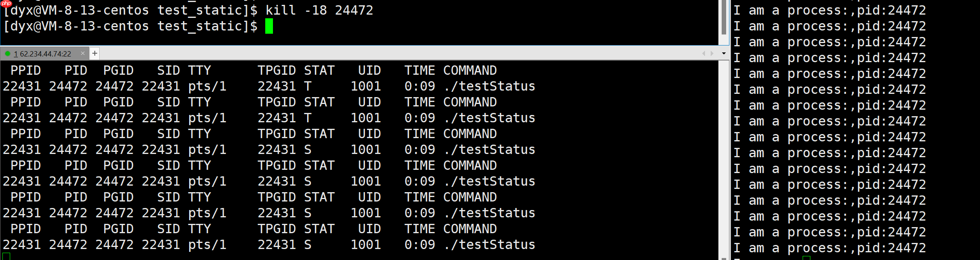The image size is (980, 260).
Task: Click the right tab-scroll arrow
Action: (712, 53)
